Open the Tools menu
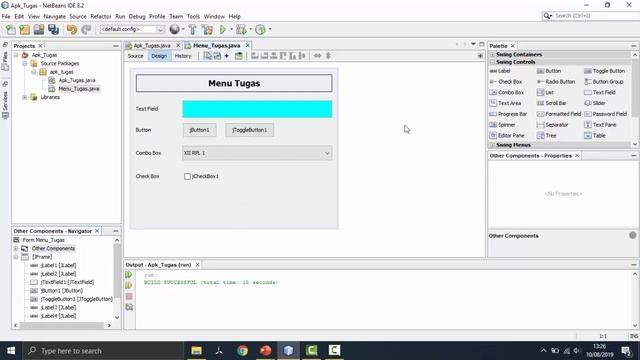 [x=193, y=16]
